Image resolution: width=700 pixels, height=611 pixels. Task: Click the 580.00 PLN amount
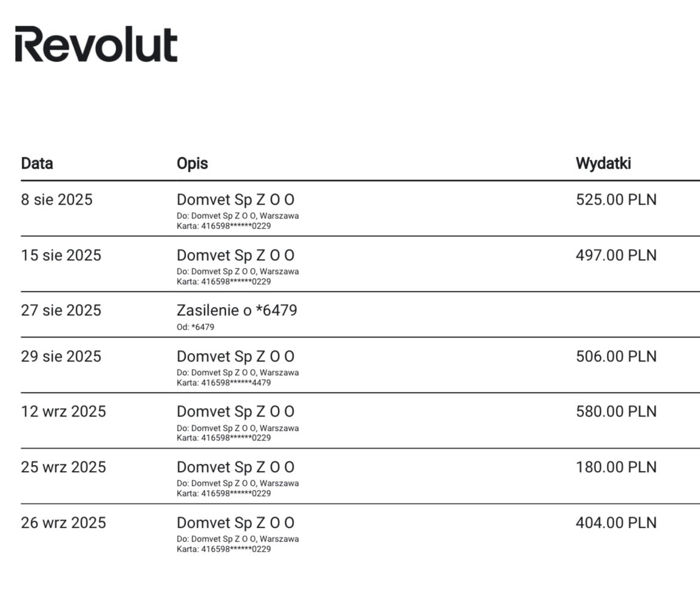[616, 411]
